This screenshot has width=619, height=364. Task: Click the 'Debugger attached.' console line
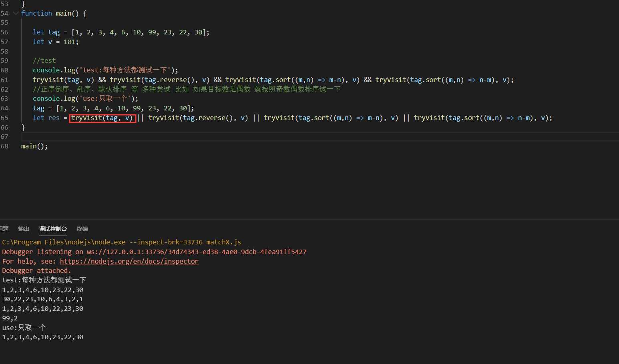36,271
